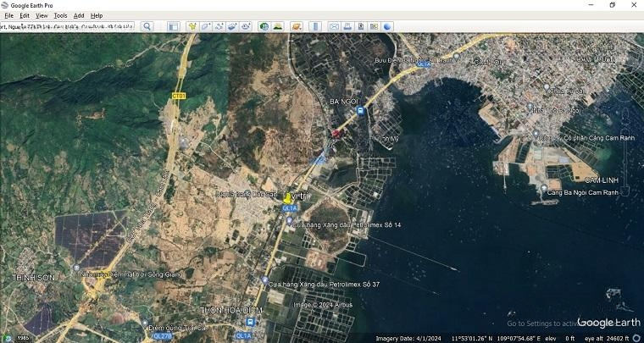Open the Add menu
Viewport: 644px width, 343px height.
pyautogui.click(x=79, y=15)
